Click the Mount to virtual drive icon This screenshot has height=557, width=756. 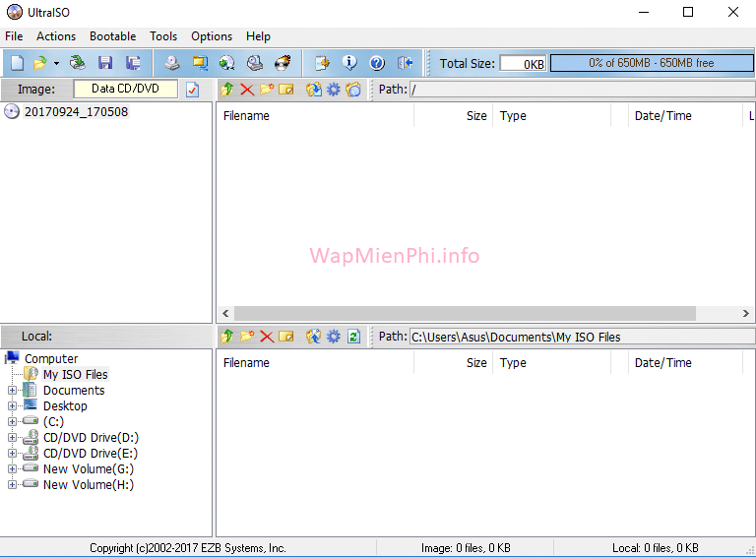(x=255, y=63)
